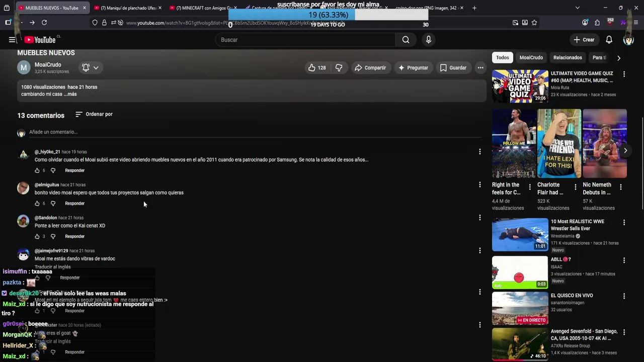Reply to @elmiguitus comment with Responder
The image size is (644, 362).
[74, 204]
